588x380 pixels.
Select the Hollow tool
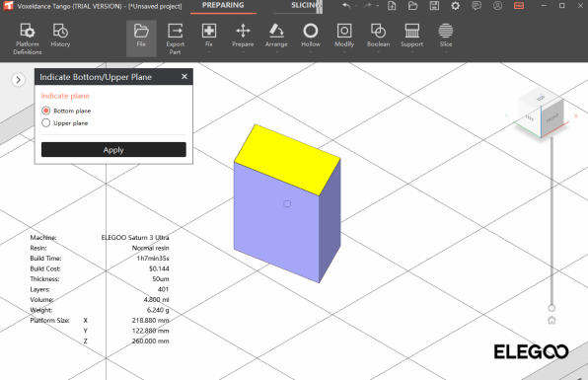[x=311, y=38]
